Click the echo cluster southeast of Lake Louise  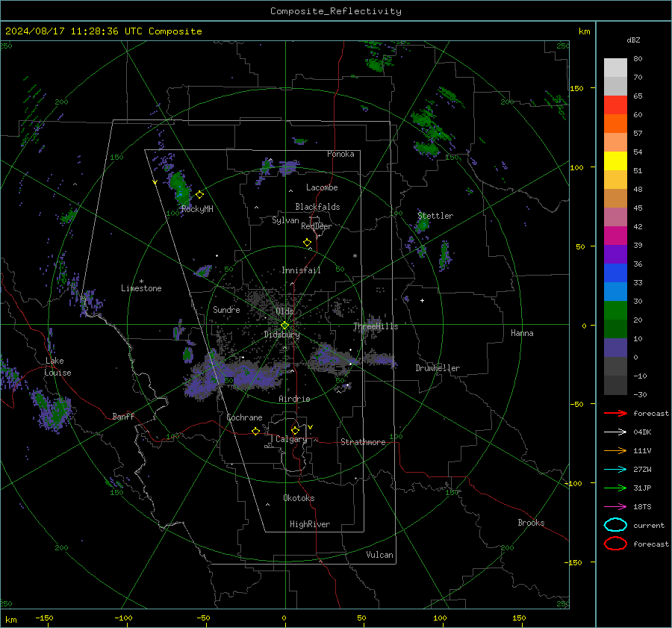click(x=52, y=410)
